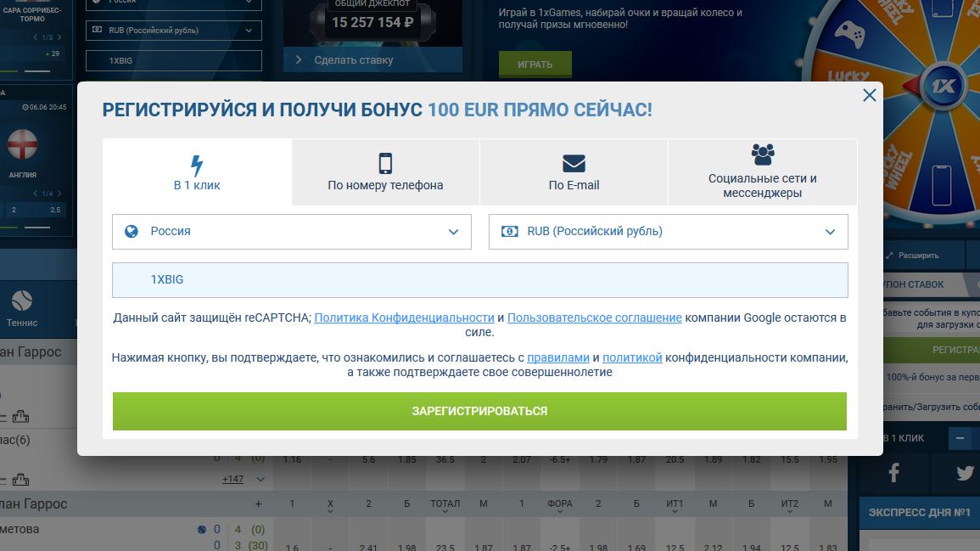Click the 'ИГРАТЬ' button in 1xGames banner
Screen dimensions: 980x551
[535, 64]
